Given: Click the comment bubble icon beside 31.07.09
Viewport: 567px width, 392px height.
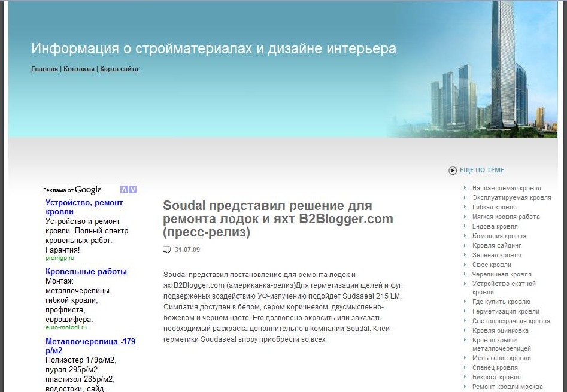Looking at the screenshot, I should click(x=166, y=250).
